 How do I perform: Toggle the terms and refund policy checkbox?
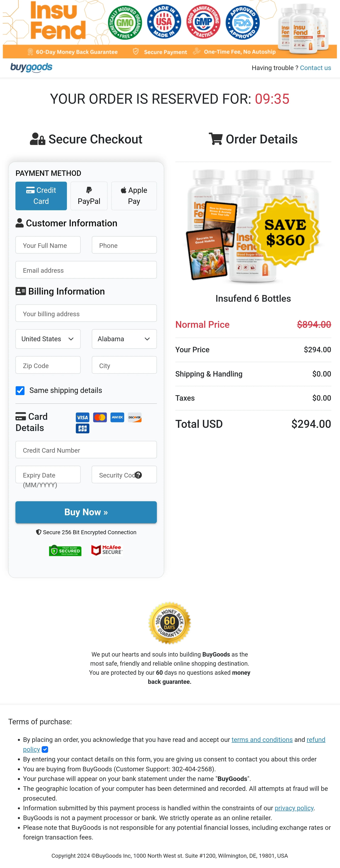tap(45, 749)
